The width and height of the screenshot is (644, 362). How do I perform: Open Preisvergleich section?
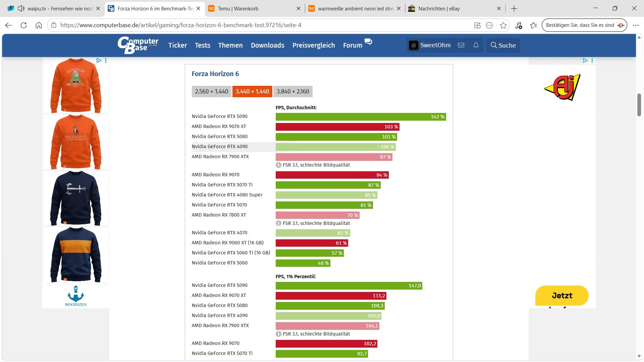coord(314,45)
